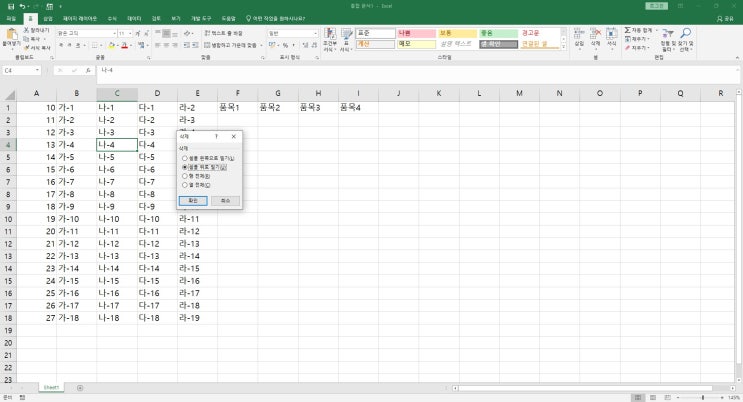Open the Alignment group dialog launcher
The height and width of the screenshot is (402, 743).
pos(263,58)
